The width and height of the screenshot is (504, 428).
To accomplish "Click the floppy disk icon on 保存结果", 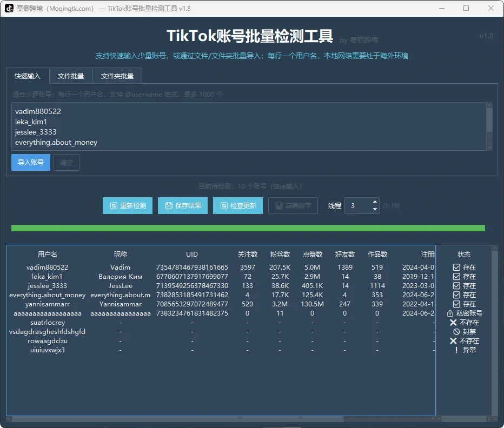I will coord(169,206).
